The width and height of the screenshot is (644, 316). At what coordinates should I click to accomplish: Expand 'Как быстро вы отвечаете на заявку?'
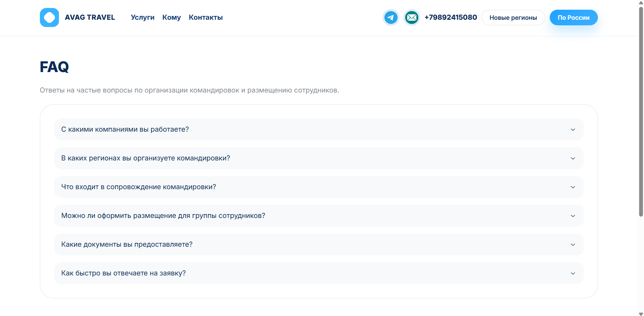[x=319, y=273]
